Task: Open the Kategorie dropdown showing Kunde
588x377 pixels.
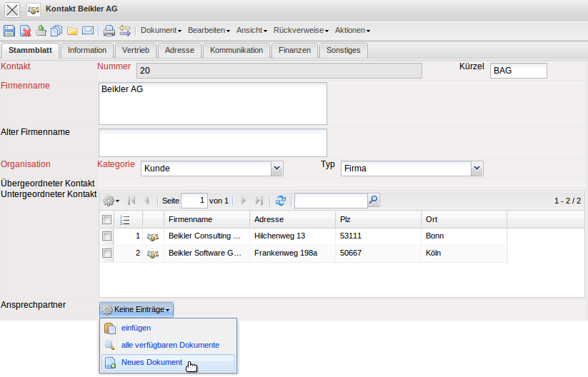Action: click(277, 169)
